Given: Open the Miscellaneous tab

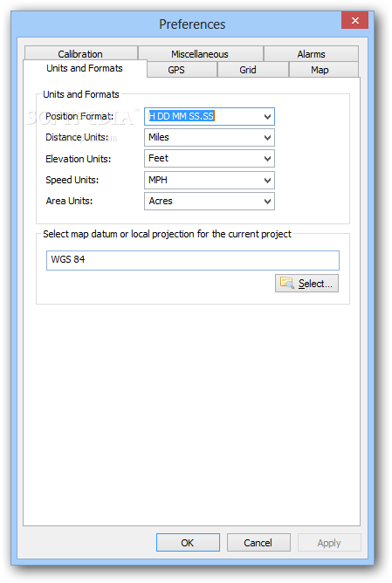Looking at the screenshot, I should click(200, 53).
